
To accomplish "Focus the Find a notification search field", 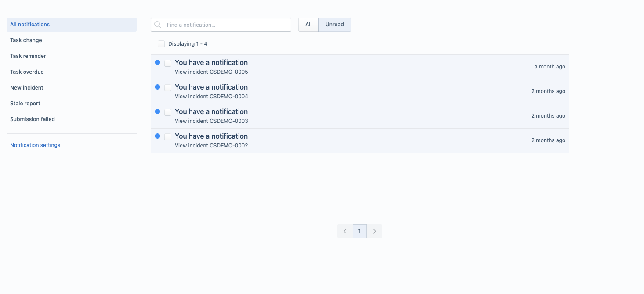I will (x=221, y=25).
